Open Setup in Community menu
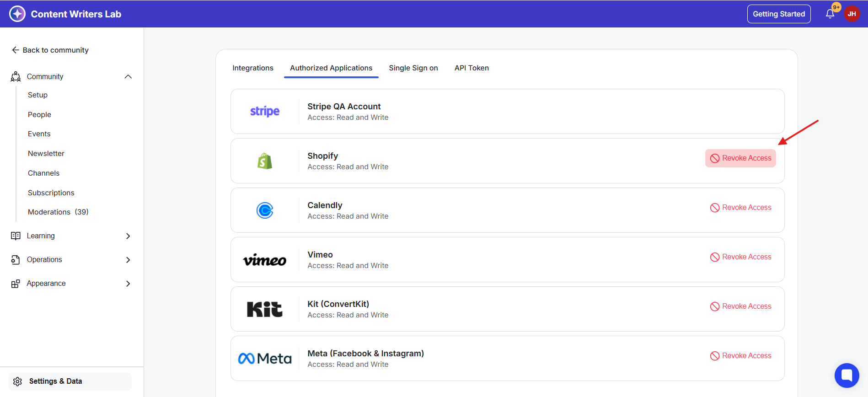 38,95
